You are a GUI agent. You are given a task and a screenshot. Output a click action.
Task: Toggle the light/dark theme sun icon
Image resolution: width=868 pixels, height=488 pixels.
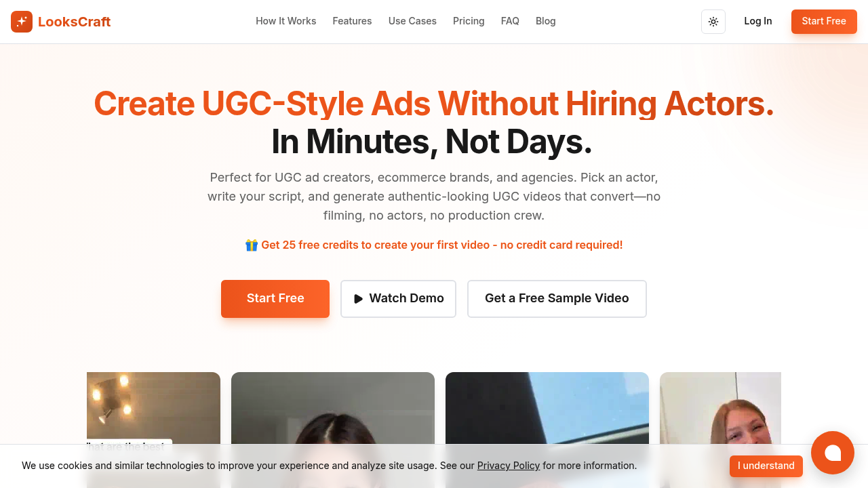coord(713,22)
